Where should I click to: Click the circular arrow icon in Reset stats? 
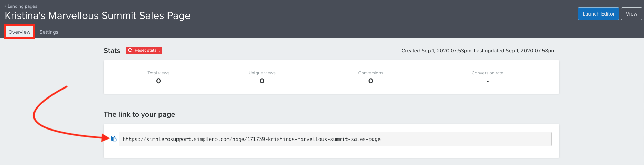[130, 50]
